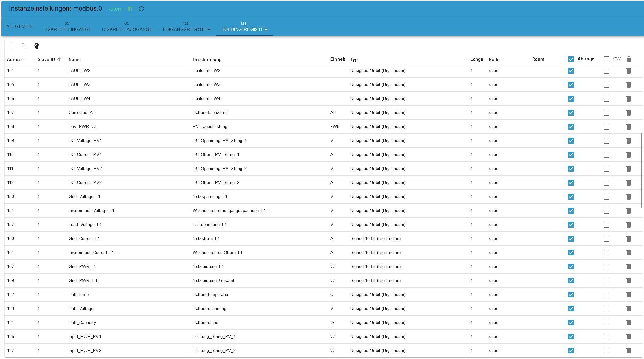This screenshot has width=644, height=359.
Task: Toggle the CW header checkbox
Action: pos(607,59)
